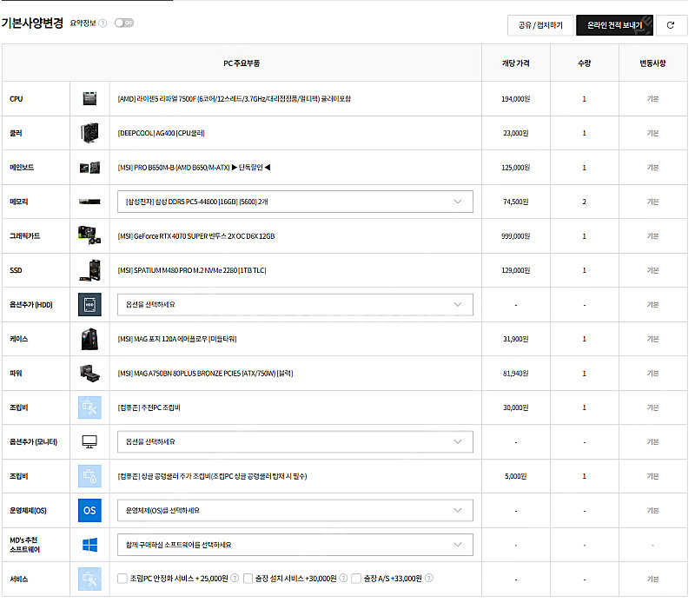Click the 서비스 row tools icon
Viewport: 695px width, 616px height.
click(x=89, y=579)
